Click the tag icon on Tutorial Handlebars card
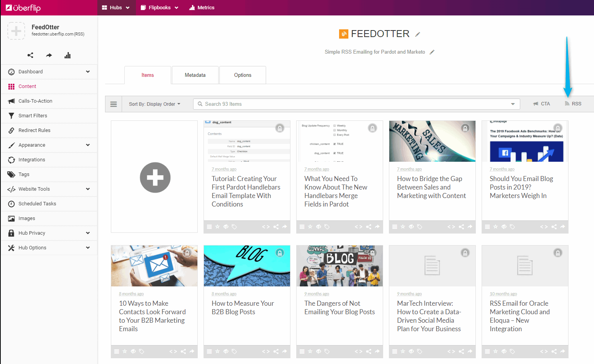Viewport: 594px width, 364px height. 234,227
